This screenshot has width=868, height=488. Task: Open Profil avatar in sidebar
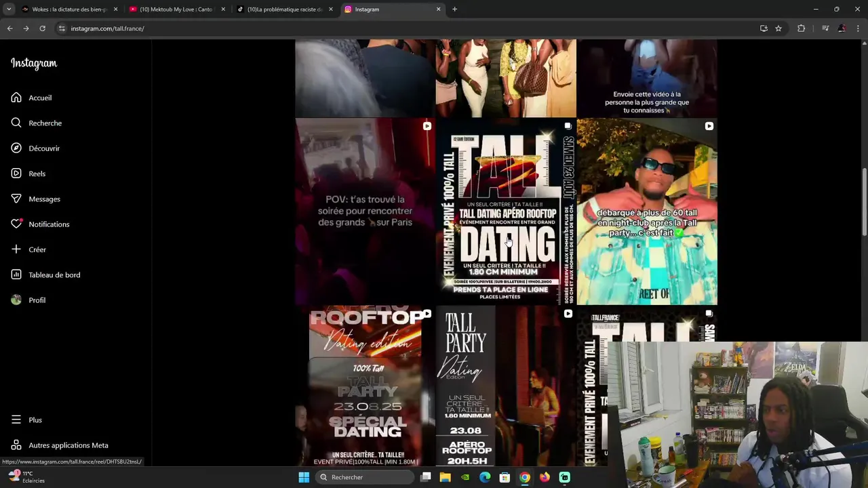[x=16, y=300]
